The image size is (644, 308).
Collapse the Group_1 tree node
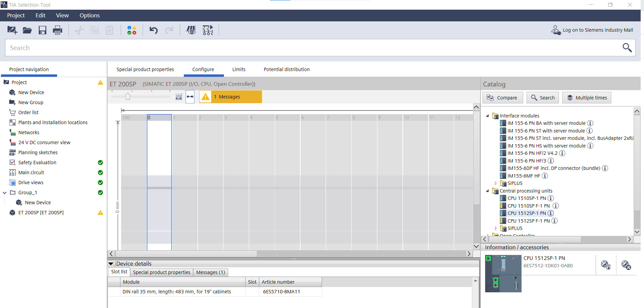click(x=5, y=193)
